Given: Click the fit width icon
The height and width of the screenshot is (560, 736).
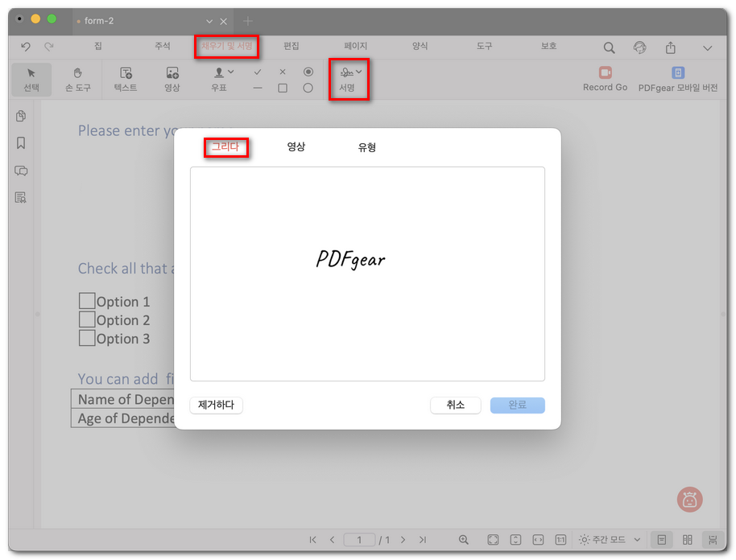Looking at the screenshot, I should coord(538,540).
